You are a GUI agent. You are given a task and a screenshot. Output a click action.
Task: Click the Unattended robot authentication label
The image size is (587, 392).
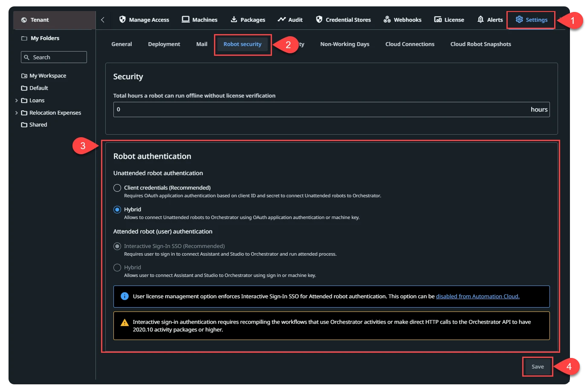pos(158,173)
